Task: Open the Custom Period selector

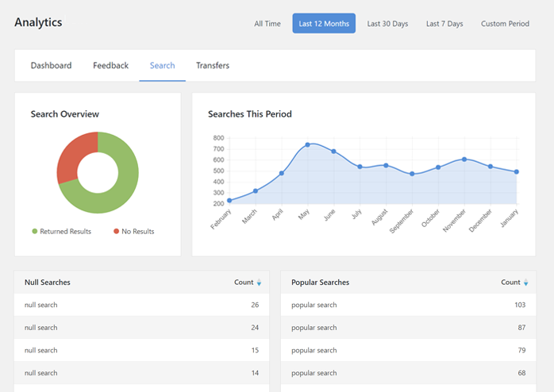Action: click(505, 24)
